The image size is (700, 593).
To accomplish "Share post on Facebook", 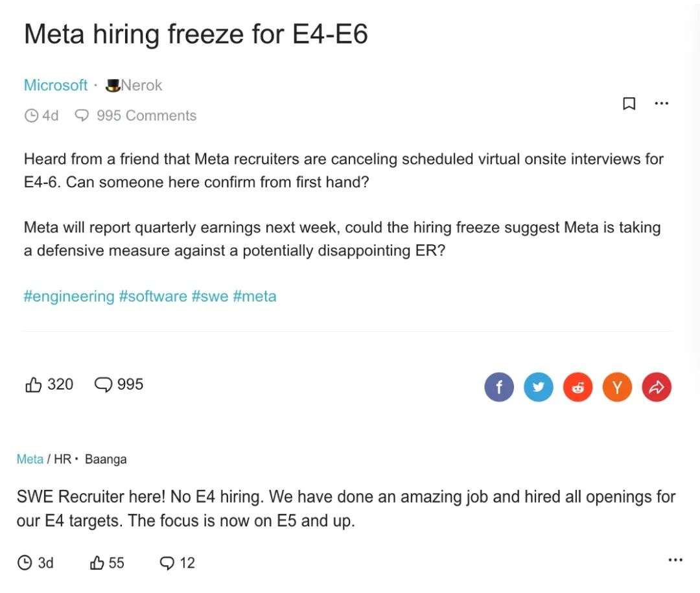I will tap(499, 388).
